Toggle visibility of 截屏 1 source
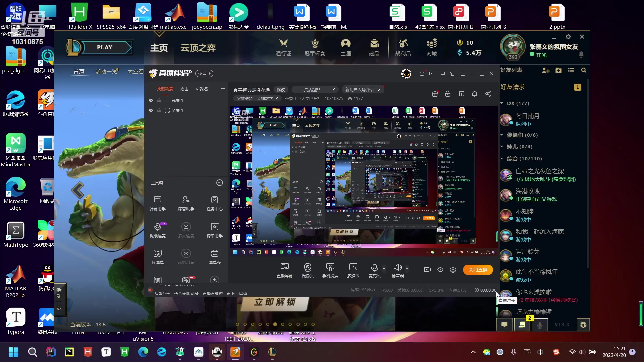 pos(151,100)
